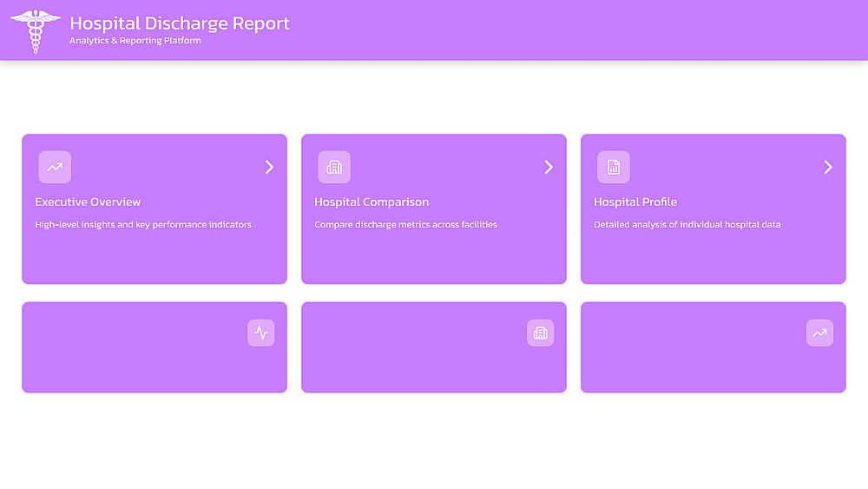
Task: Click the Hospital Comparison building icon
Action: (x=334, y=167)
